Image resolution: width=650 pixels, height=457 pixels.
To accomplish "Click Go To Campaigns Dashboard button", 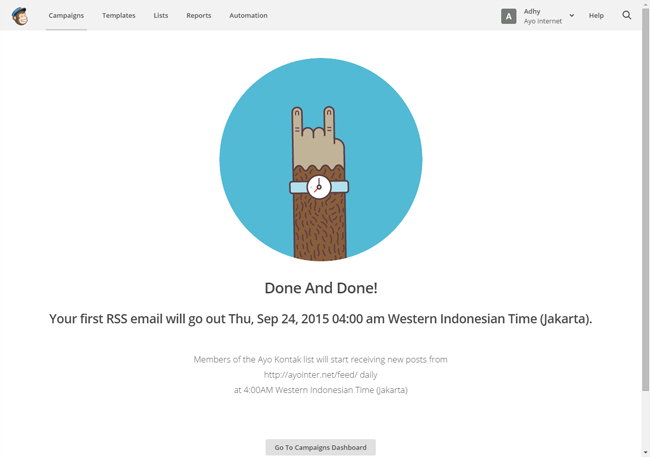I will pyautogui.click(x=320, y=447).
